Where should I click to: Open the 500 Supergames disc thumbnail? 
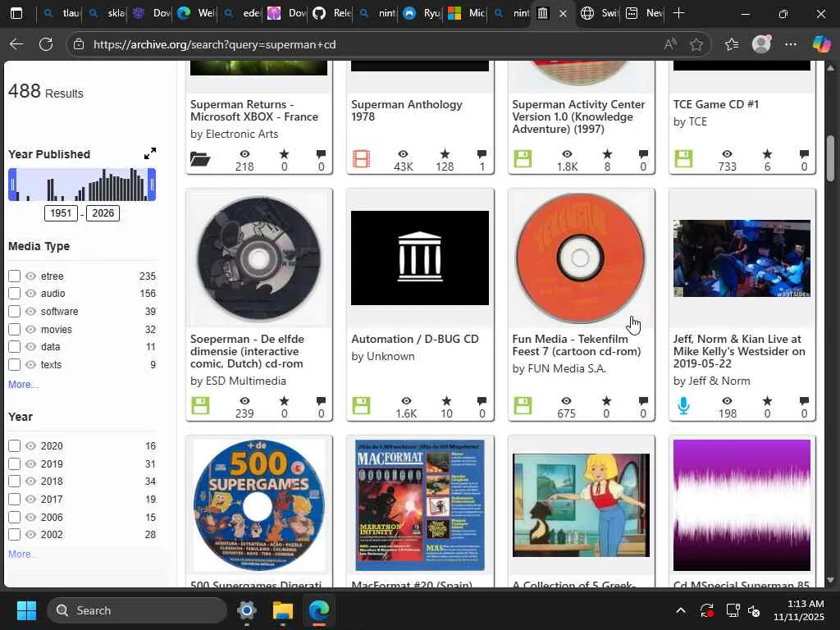click(x=258, y=504)
